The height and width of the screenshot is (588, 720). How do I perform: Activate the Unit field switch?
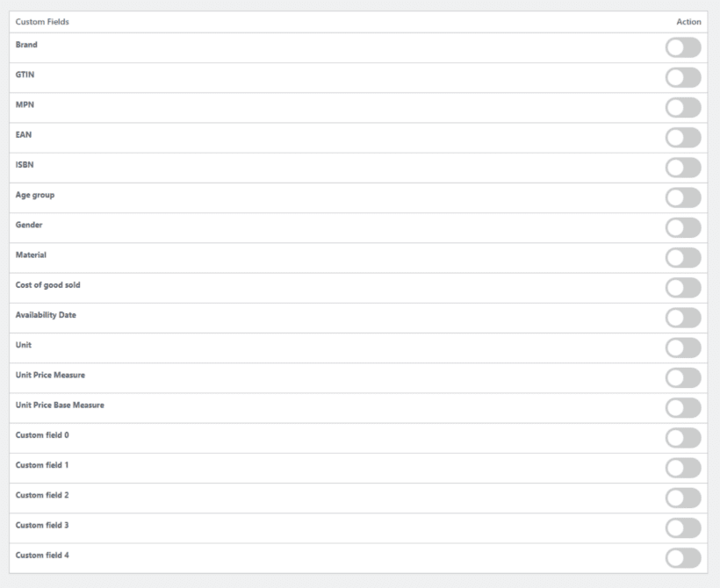(x=681, y=345)
